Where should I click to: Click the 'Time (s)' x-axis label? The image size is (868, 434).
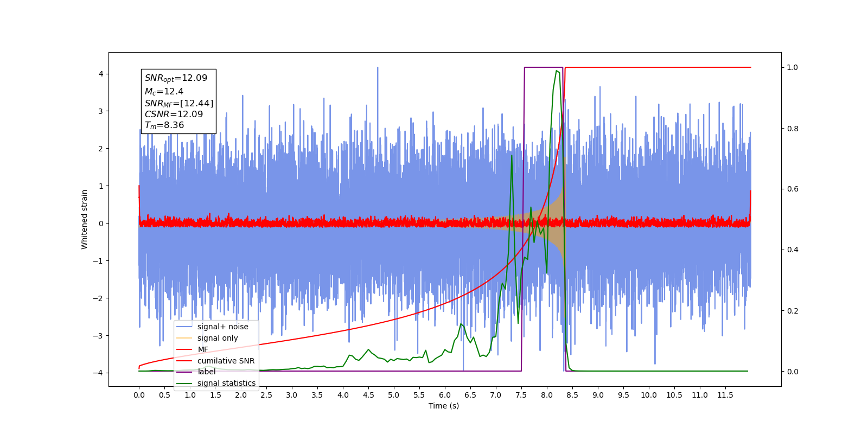click(x=444, y=406)
